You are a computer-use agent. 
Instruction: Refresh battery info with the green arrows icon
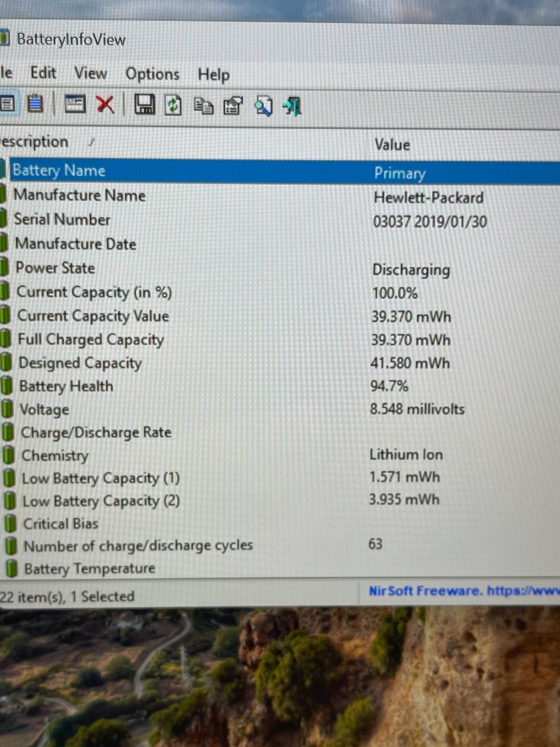(x=173, y=105)
